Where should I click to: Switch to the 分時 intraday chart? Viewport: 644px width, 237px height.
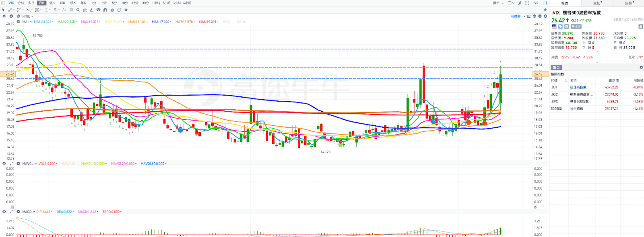click(21, 3)
